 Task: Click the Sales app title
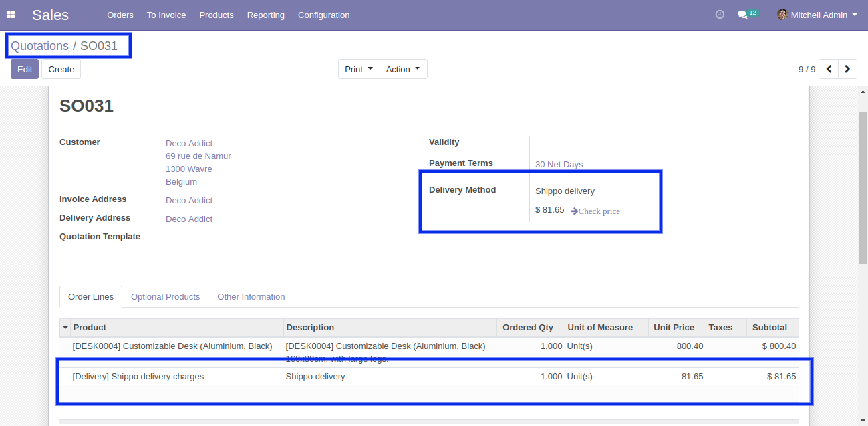pos(50,15)
